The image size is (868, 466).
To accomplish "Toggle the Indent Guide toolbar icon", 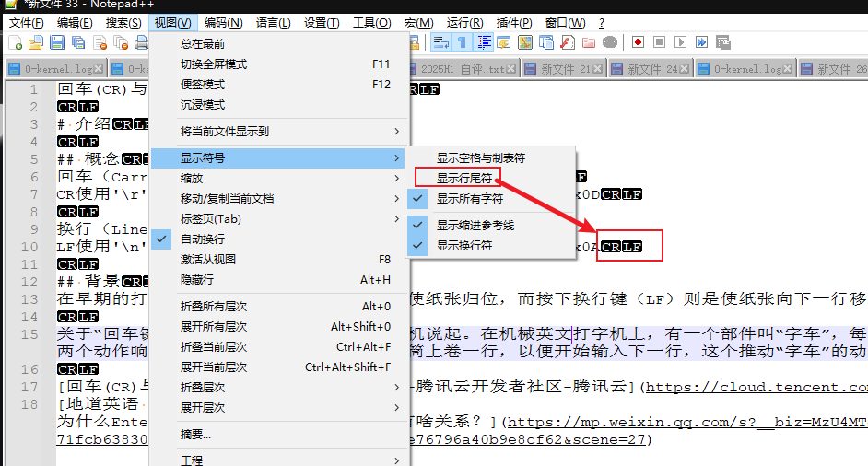I will 485,42.
